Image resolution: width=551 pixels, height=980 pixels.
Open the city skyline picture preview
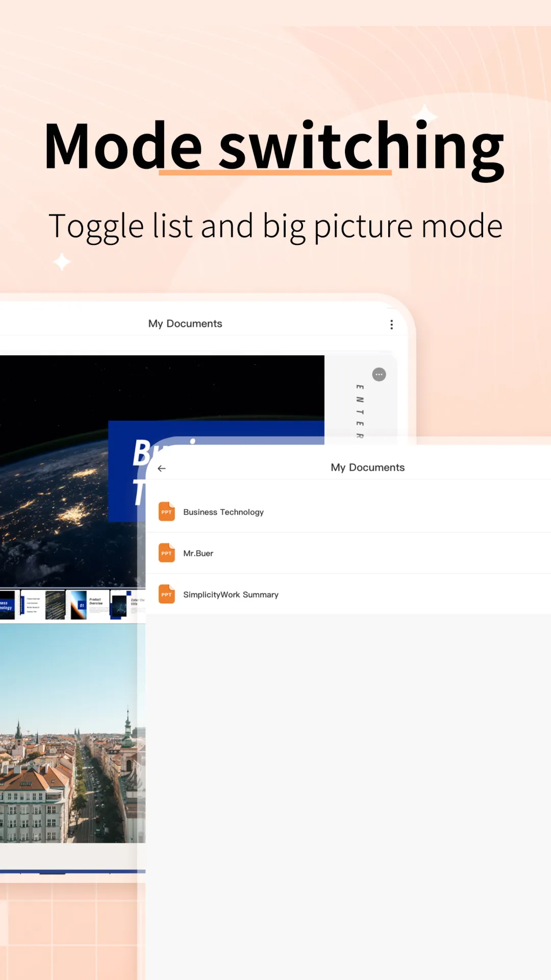[x=71, y=732]
